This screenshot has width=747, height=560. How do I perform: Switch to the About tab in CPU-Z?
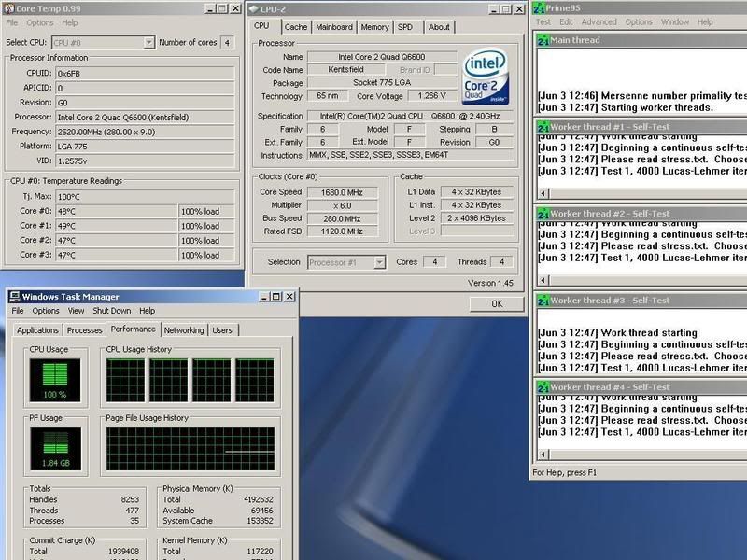439,27
